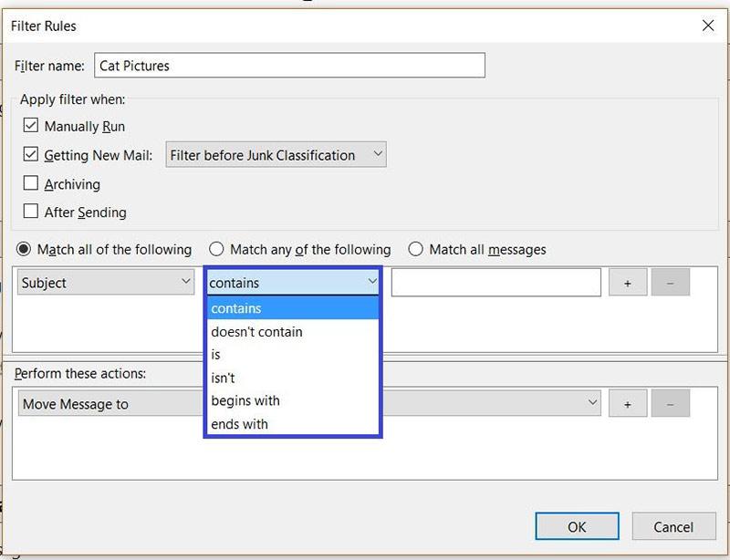The height and width of the screenshot is (560, 730).
Task: Pick the "ends with" option
Action: (239, 424)
